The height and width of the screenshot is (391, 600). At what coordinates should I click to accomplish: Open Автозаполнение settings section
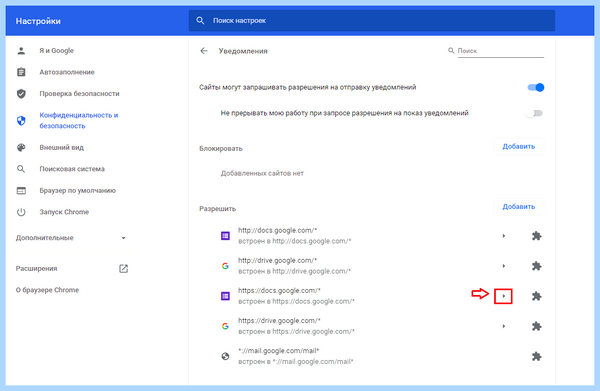point(67,72)
